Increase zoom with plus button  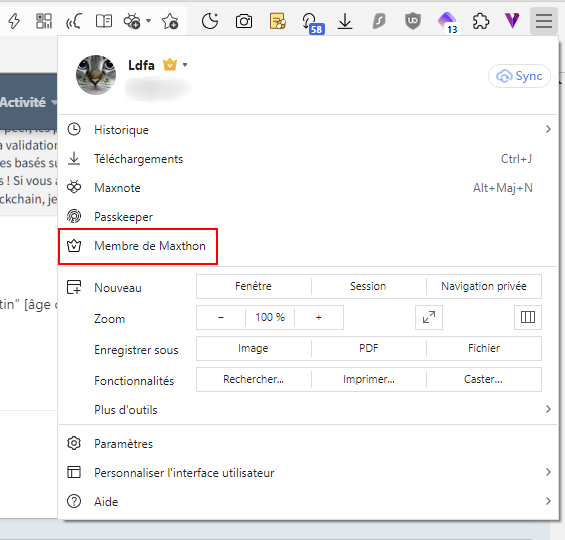(x=319, y=317)
